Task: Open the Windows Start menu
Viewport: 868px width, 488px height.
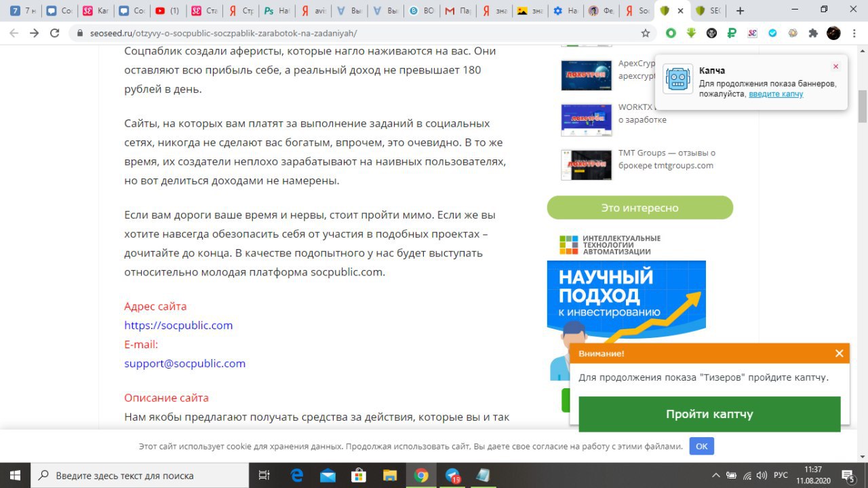Action: 16,475
